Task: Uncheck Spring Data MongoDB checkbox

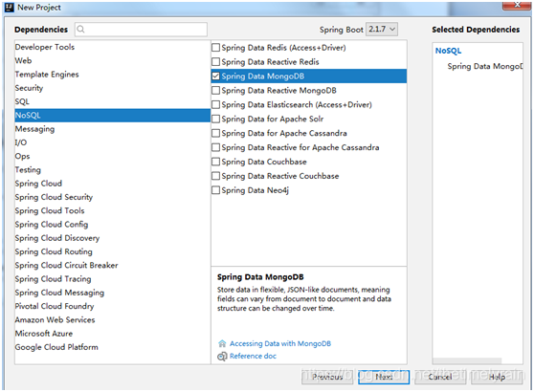Action: 215,76
